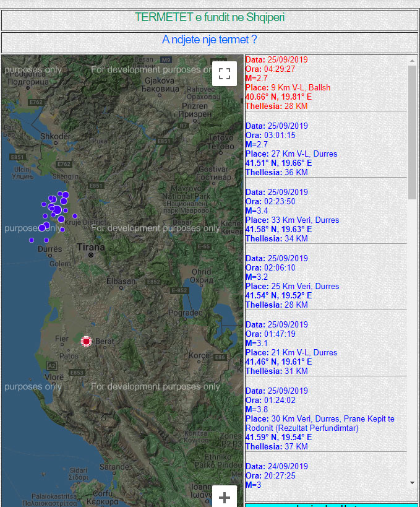This screenshot has width=420, height=507.
Task: Click the Elbasan label on the map
Action: [x=120, y=280]
